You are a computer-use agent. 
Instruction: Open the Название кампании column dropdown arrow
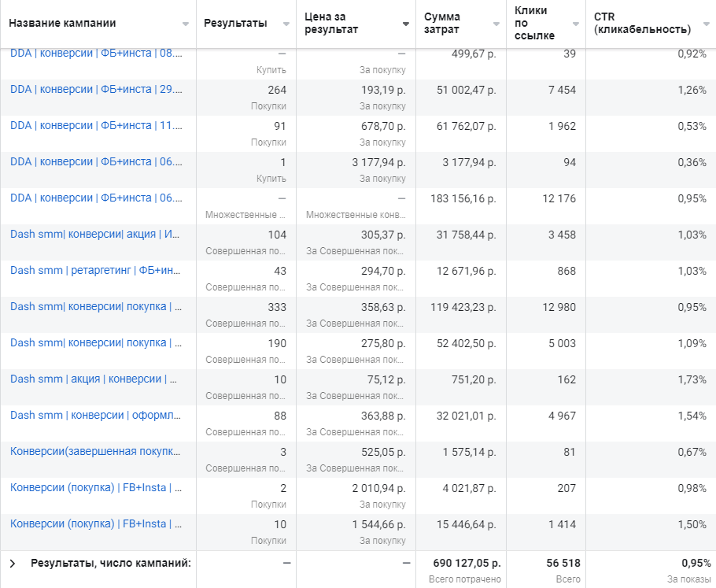[x=186, y=24]
